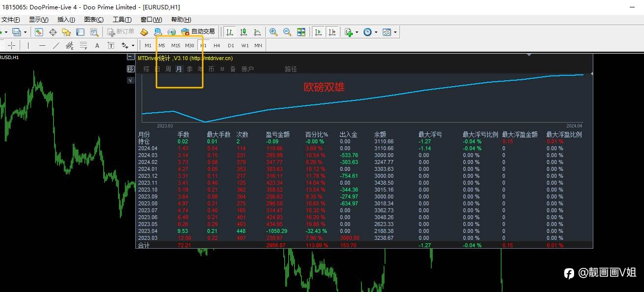Click the Zoom In magnifier icon

pyautogui.click(x=274, y=32)
